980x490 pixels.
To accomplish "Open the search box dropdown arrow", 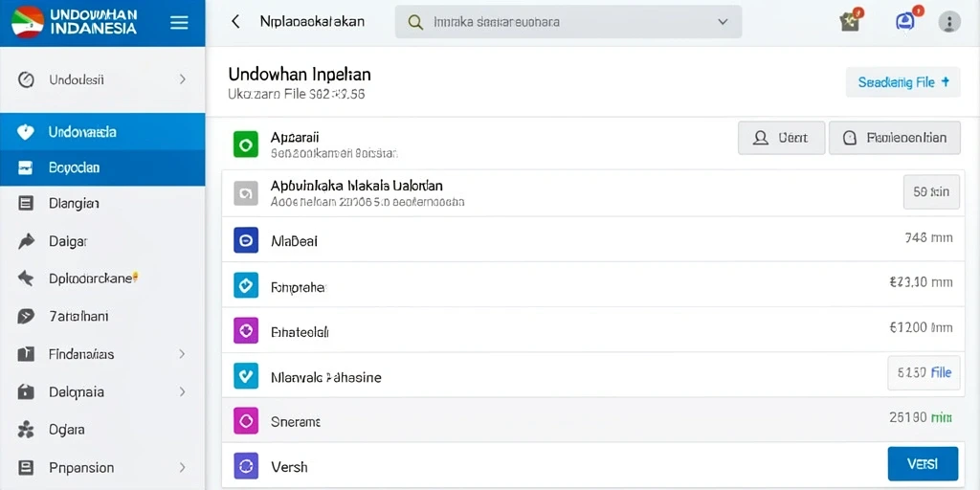I will coord(723,22).
